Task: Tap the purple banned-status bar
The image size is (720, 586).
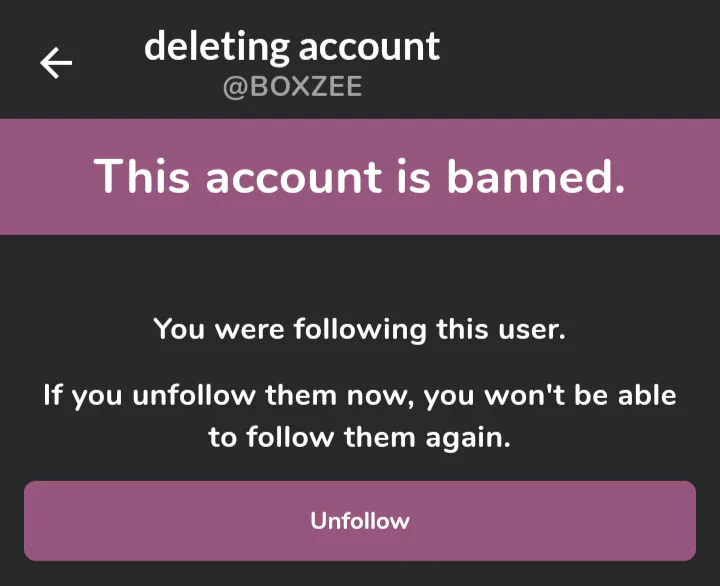Action: tap(360, 177)
